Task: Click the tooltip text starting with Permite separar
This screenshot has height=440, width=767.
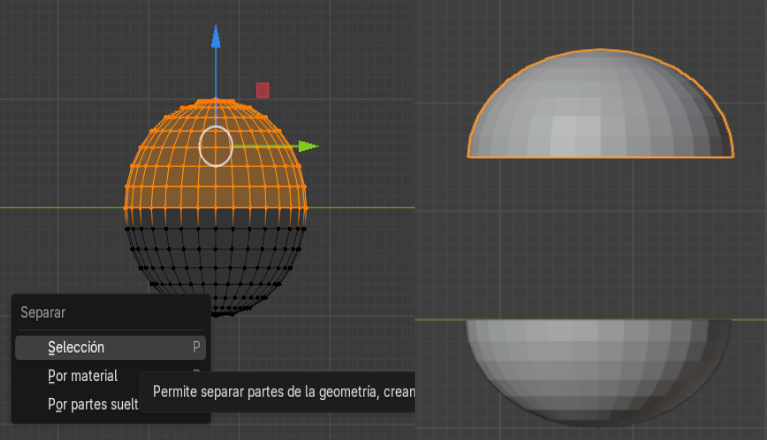Action: point(282,392)
